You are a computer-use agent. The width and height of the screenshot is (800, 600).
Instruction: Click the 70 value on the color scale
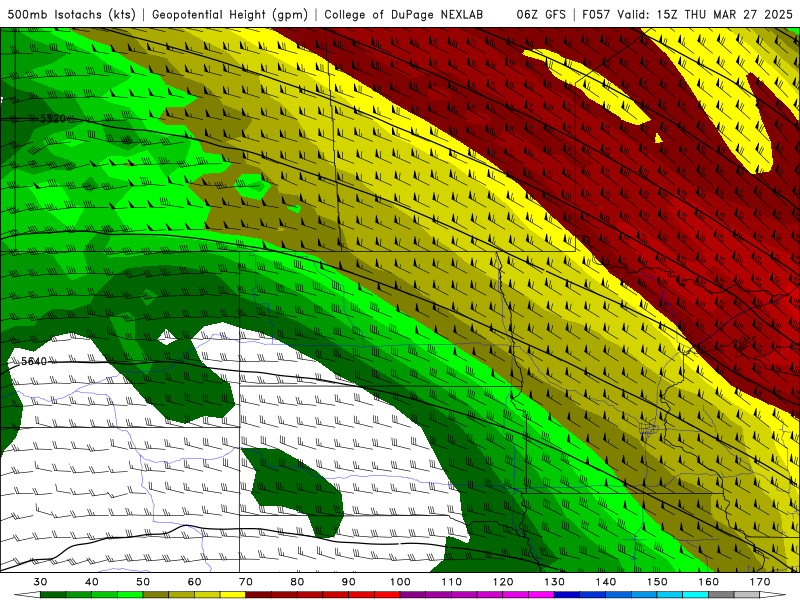pos(246,582)
